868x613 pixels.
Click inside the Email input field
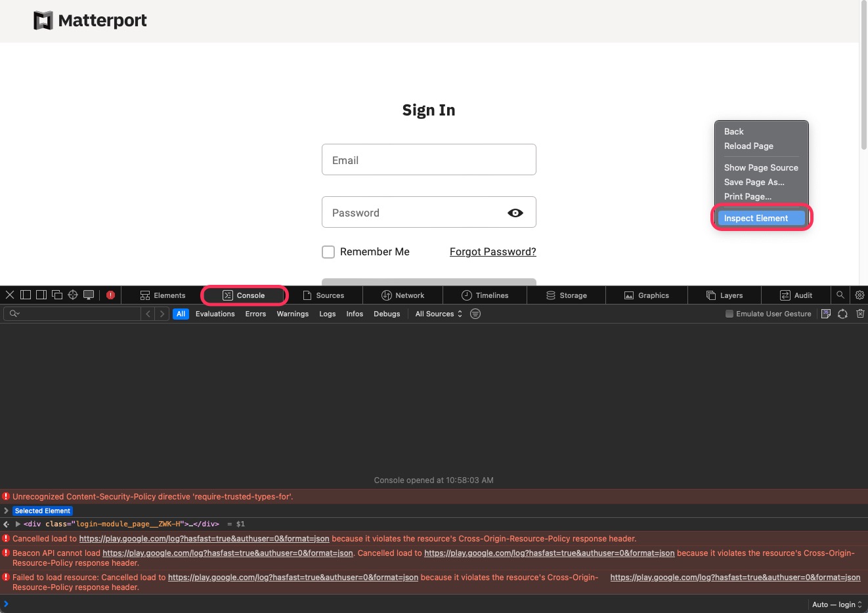[429, 159]
